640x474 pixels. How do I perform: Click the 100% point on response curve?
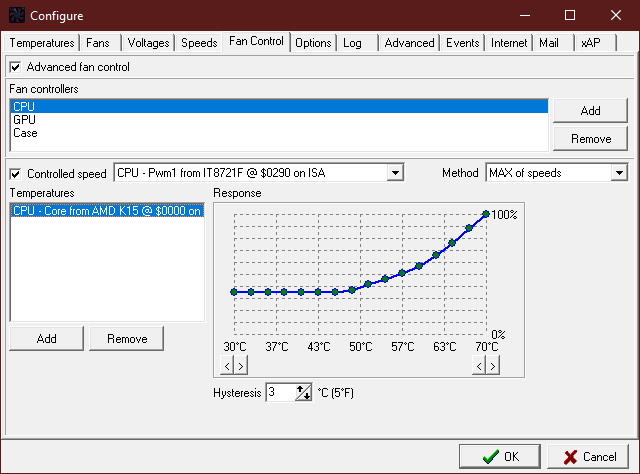point(486,214)
